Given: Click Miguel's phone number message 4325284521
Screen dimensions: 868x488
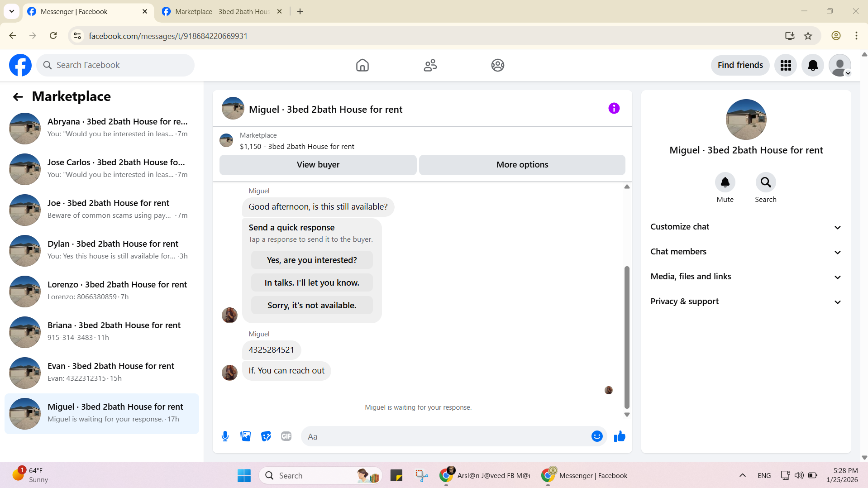Looking at the screenshot, I should pos(271,350).
